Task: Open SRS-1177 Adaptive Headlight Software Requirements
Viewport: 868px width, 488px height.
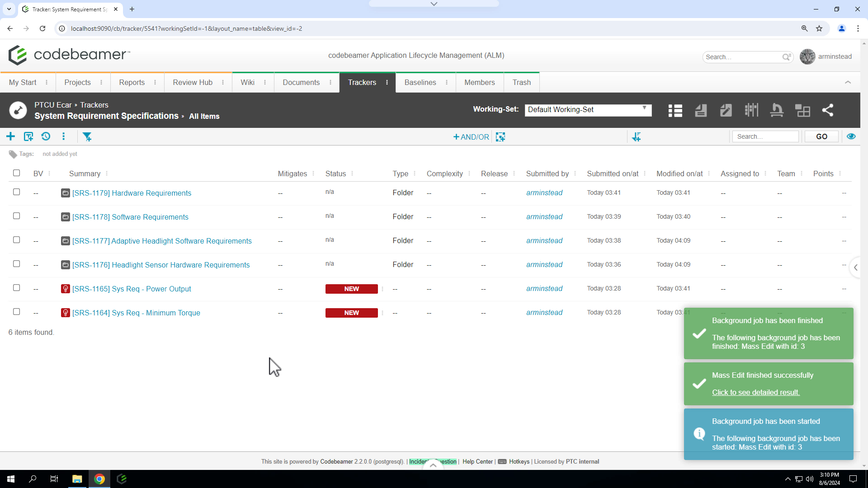Action: coord(162,241)
